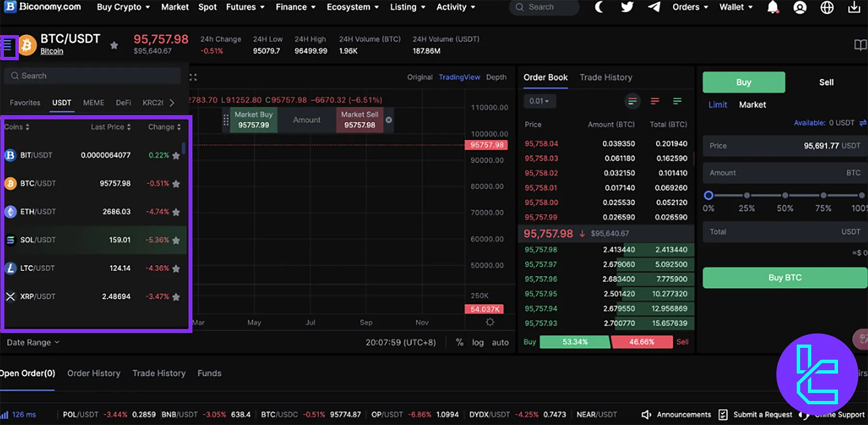The image size is (868, 425).
Task: Open the Market menu item
Action: (175, 7)
